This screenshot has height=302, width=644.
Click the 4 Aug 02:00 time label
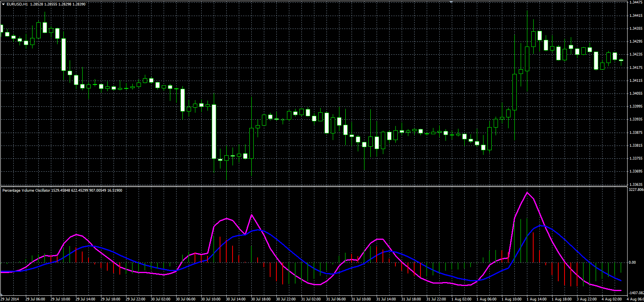pyautogui.click(x=612, y=299)
